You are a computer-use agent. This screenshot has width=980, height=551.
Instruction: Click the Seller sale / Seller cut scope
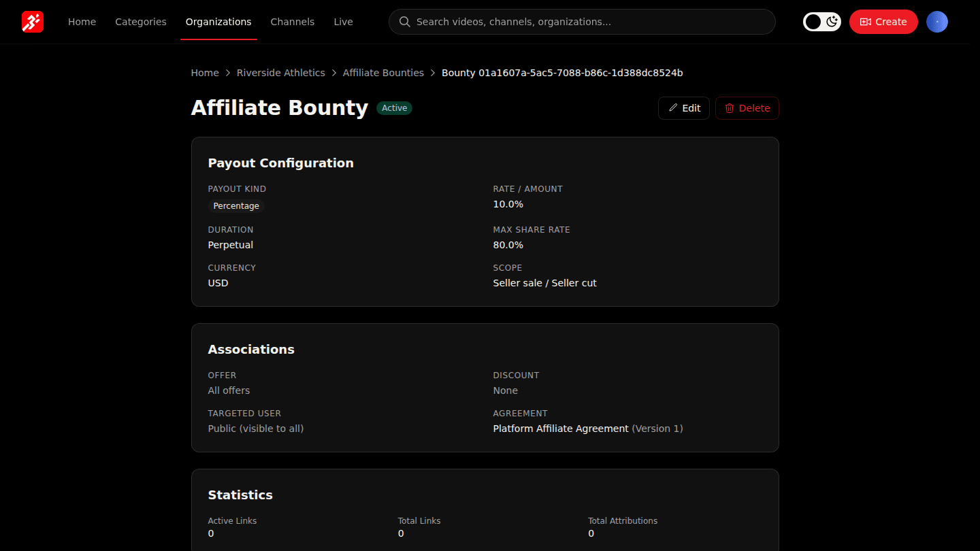click(545, 283)
